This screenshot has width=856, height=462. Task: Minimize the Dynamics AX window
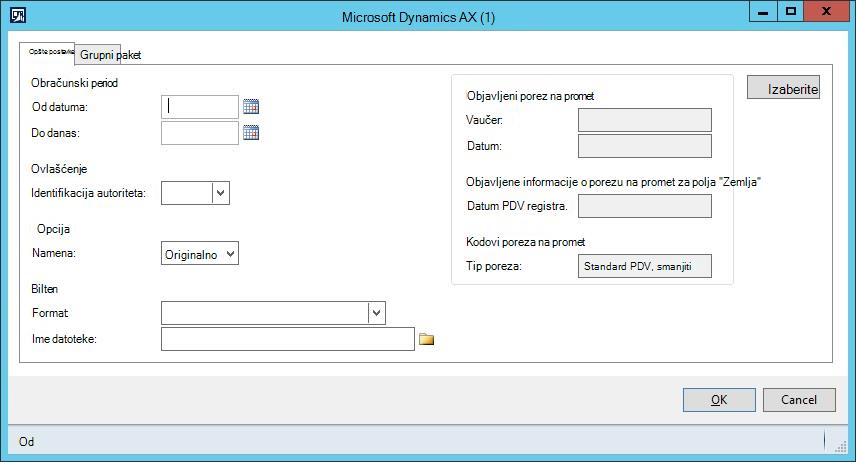tap(763, 11)
